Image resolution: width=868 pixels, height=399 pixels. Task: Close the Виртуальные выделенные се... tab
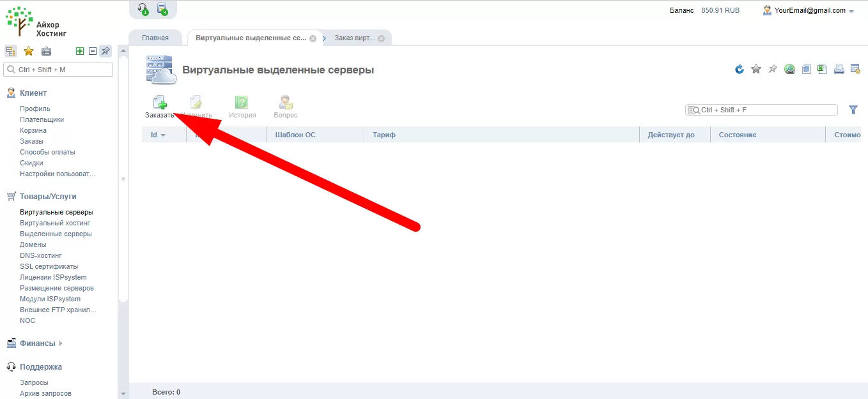pos(313,38)
